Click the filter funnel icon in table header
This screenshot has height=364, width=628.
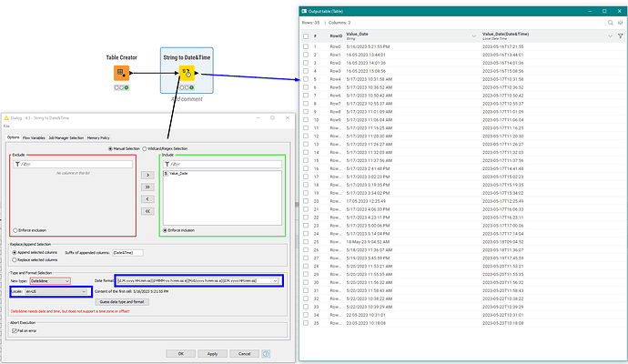pos(621,36)
